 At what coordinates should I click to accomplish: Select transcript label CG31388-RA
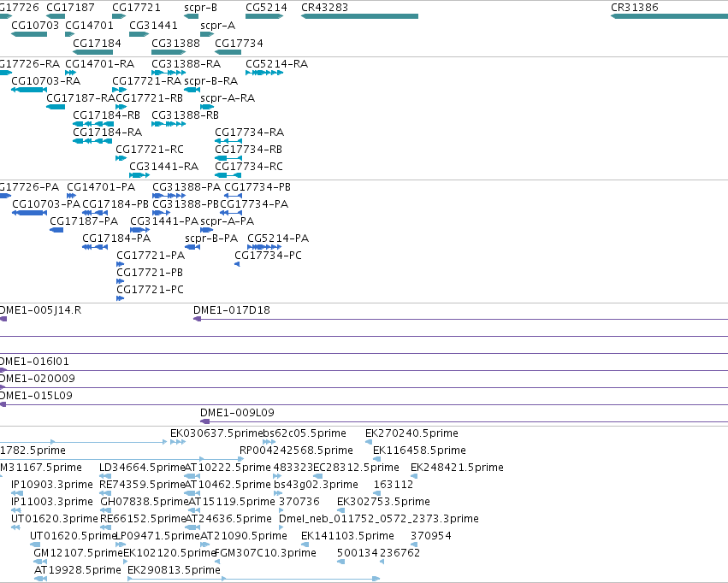click(x=186, y=63)
